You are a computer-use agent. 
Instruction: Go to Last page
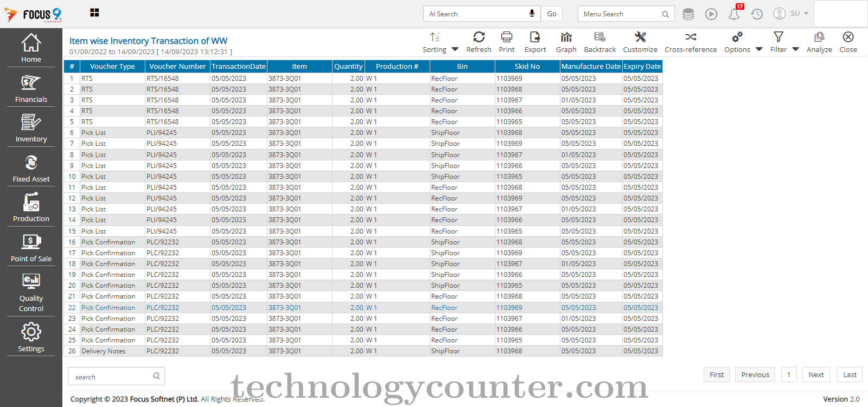pyautogui.click(x=850, y=374)
